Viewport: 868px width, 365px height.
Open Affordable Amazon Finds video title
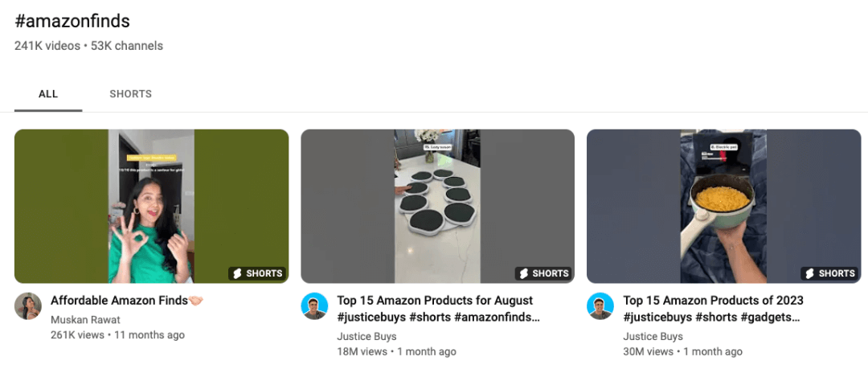(x=127, y=301)
